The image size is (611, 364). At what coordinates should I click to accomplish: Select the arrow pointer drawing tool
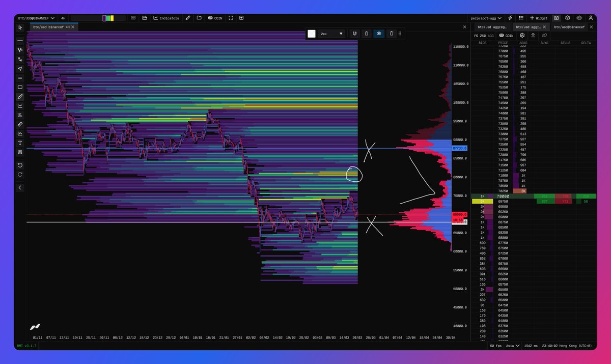[x=20, y=68]
